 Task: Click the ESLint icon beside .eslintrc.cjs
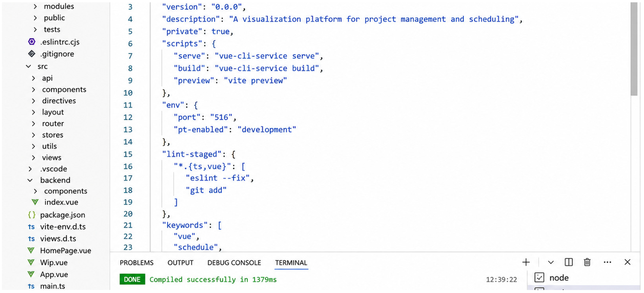coord(32,42)
